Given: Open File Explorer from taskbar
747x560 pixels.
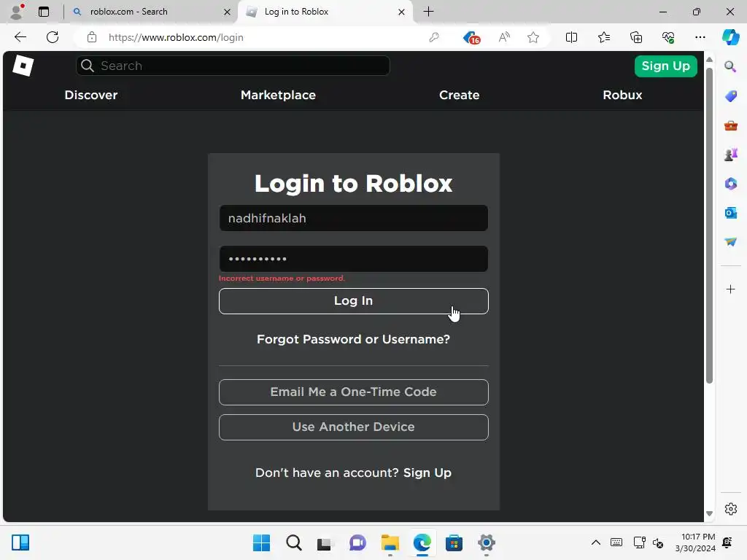Looking at the screenshot, I should pyautogui.click(x=390, y=542).
